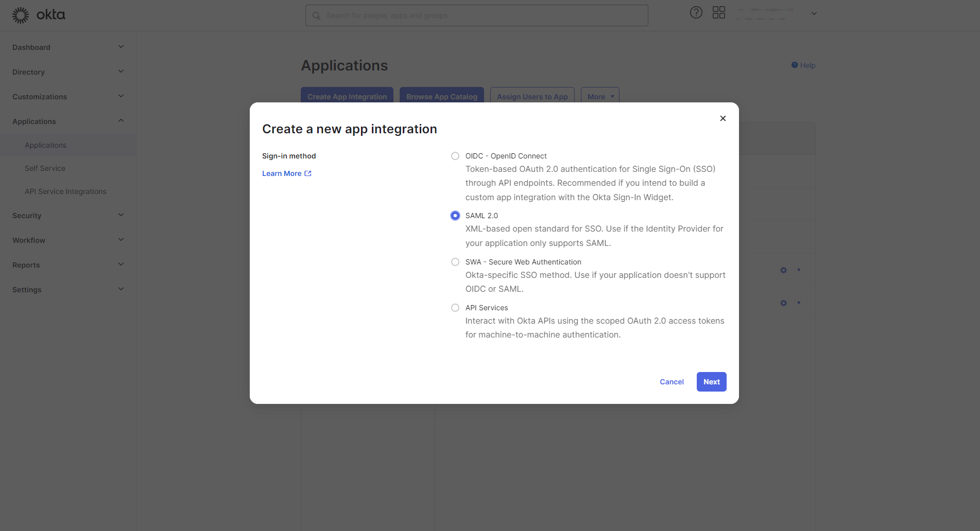The image size is (980, 531).
Task: Click the search magnifier icon
Action: click(x=317, y=16)
